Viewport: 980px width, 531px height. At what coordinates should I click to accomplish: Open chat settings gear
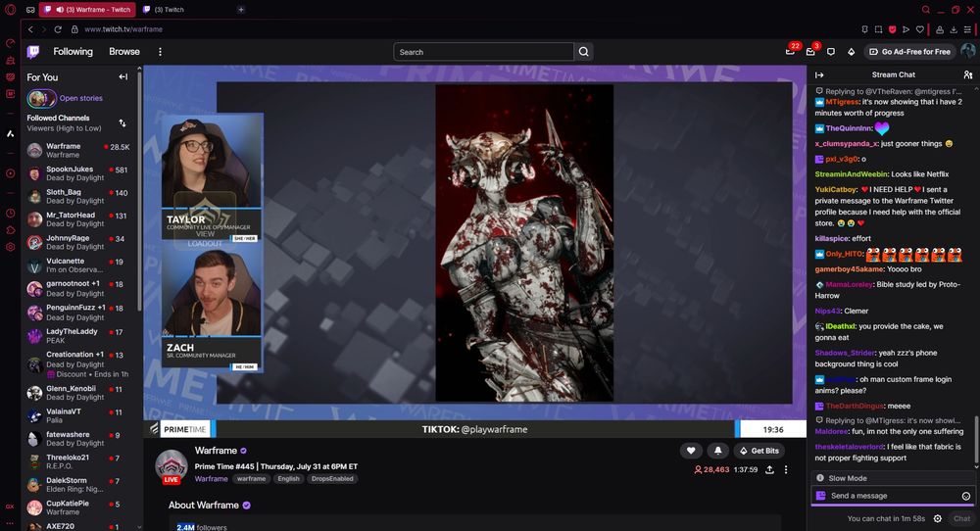(938, 518)
